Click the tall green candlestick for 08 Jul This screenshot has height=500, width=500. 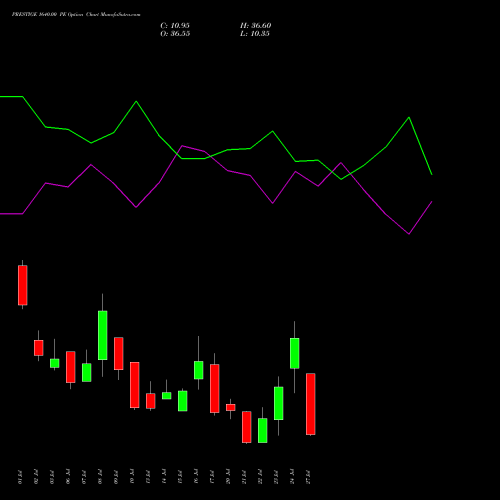tap(103, 335)
